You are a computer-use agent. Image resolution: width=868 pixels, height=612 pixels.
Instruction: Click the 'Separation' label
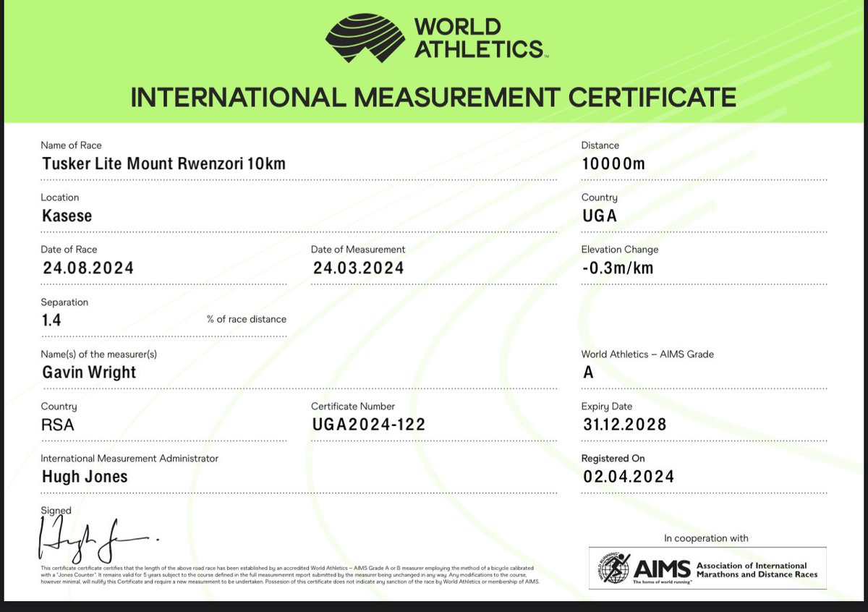(64, 302)
